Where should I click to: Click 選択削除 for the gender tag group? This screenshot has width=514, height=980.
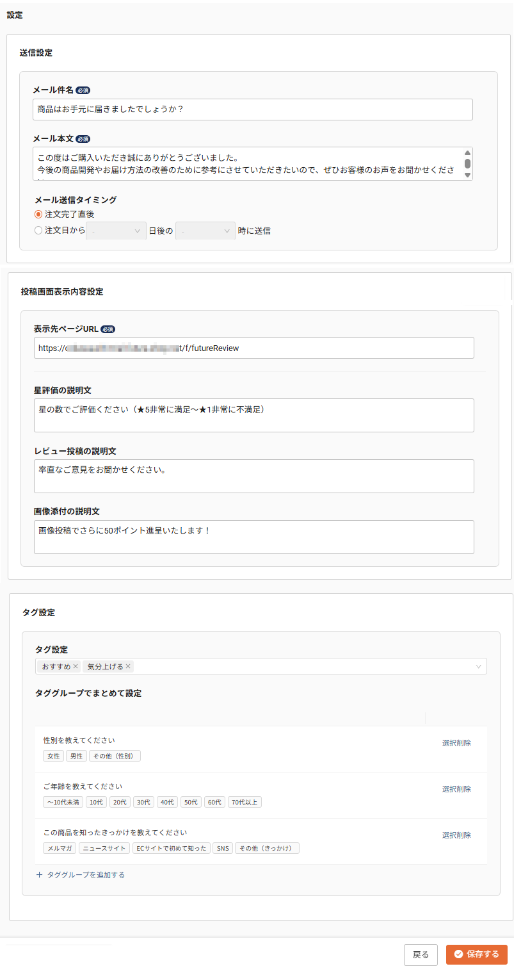click(x=456, y=742)
